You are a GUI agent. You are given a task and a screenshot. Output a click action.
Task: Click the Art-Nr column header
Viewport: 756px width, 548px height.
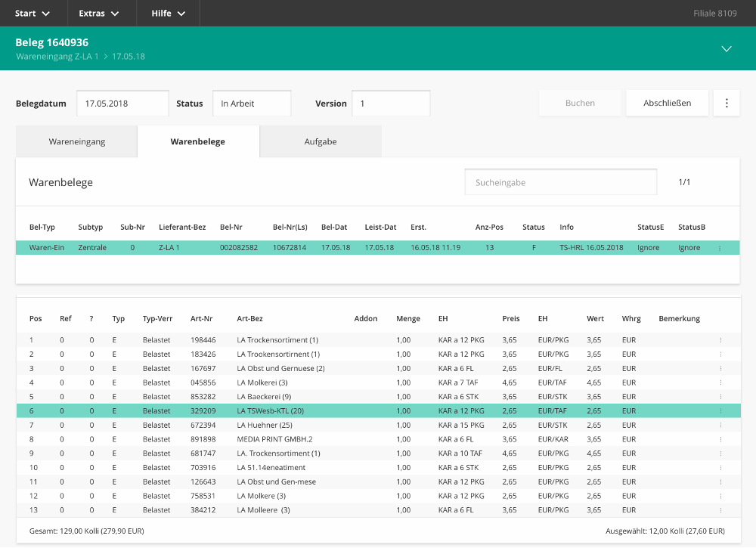[x=202, y=318]
